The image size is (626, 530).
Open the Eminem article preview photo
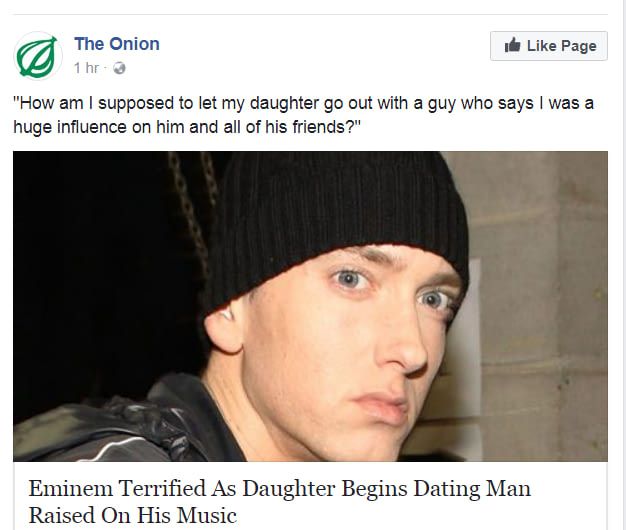tap(311, 306)
